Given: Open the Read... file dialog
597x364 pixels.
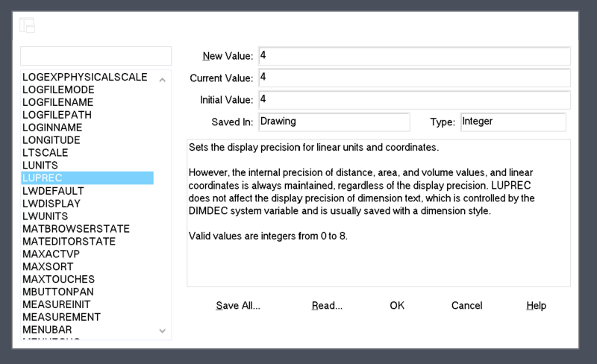Looking at the screenshot, I should [x=327, y=306].
